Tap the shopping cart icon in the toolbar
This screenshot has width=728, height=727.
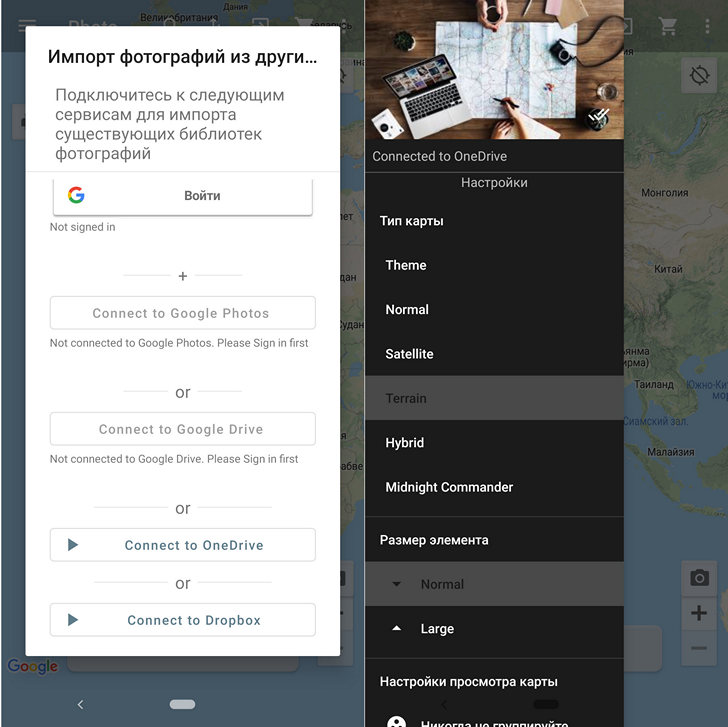668,26
